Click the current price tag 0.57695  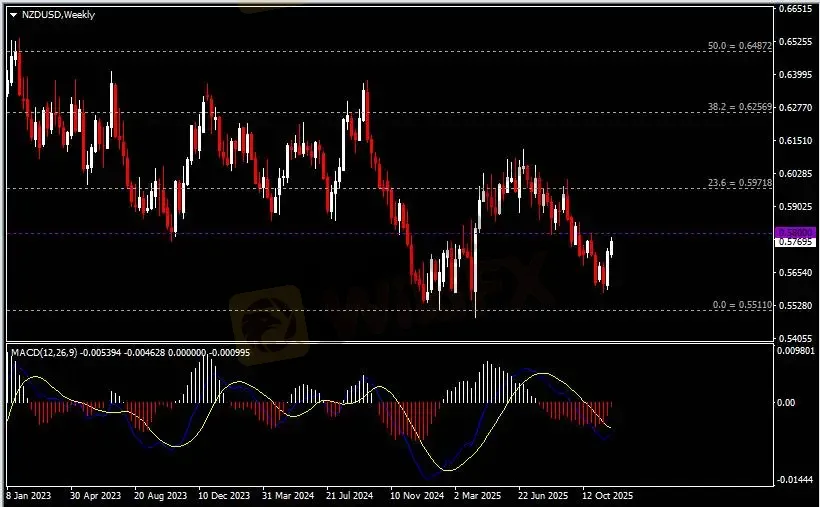point(795,242)
